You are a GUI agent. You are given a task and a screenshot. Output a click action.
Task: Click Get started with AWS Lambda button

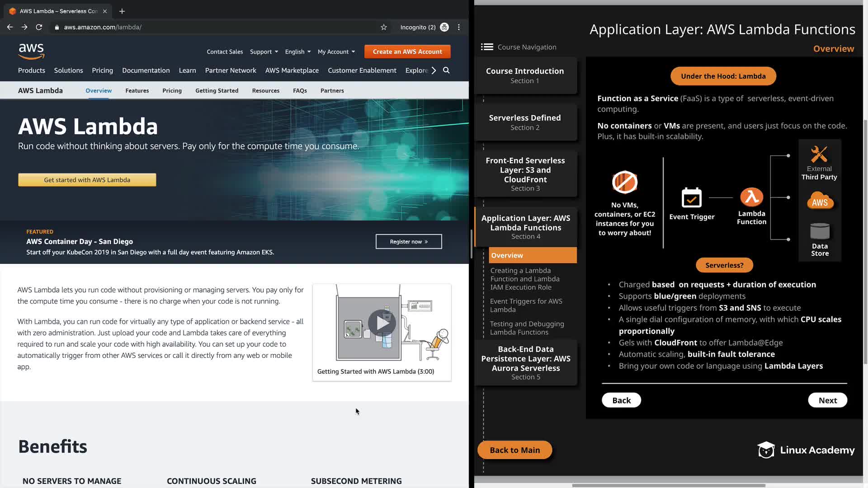point(87,180)
